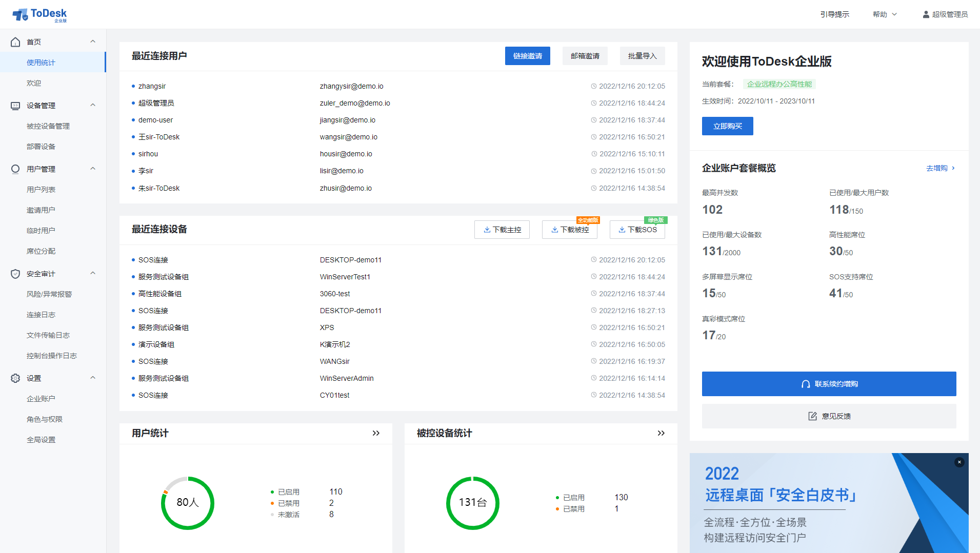Collapse the 首页 sidebar section
Viewport: 980px width, 553px height.
93,42
